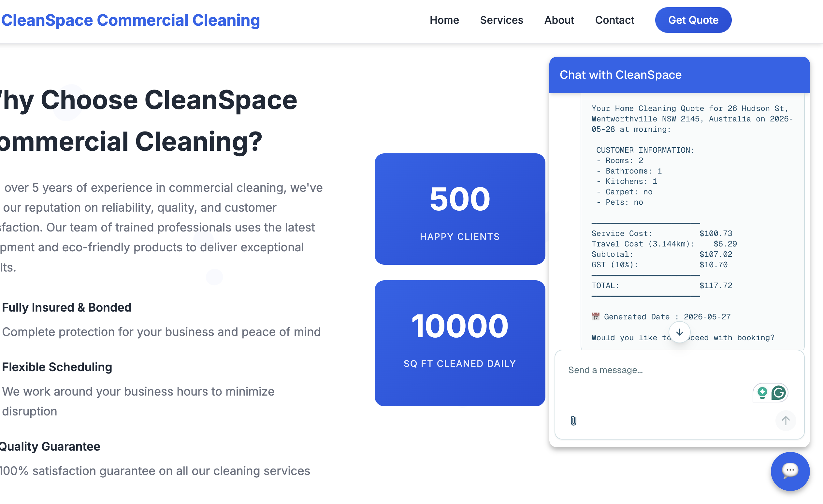The width and height of the screenshot is (823, 504).
Task: Click the Kitchens: 1 line
Action: coord(627,182)
